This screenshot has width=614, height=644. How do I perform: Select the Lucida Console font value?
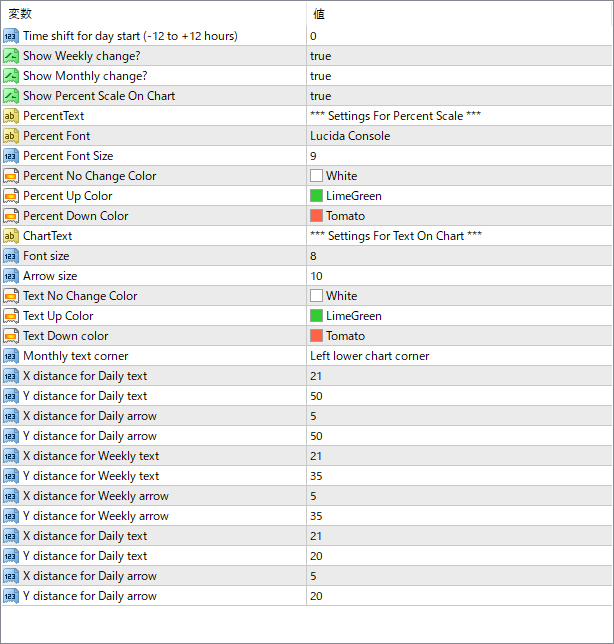pyautogui.click(x=350, y=136)
